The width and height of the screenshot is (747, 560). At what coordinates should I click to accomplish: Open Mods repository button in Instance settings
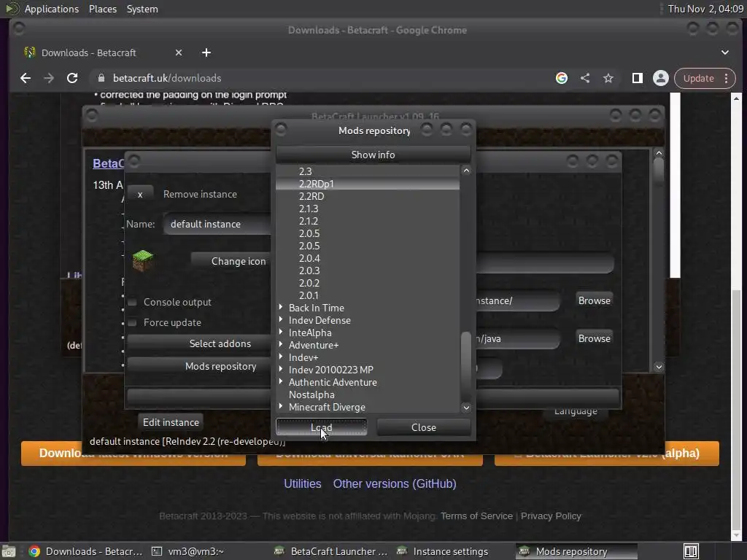200,366
